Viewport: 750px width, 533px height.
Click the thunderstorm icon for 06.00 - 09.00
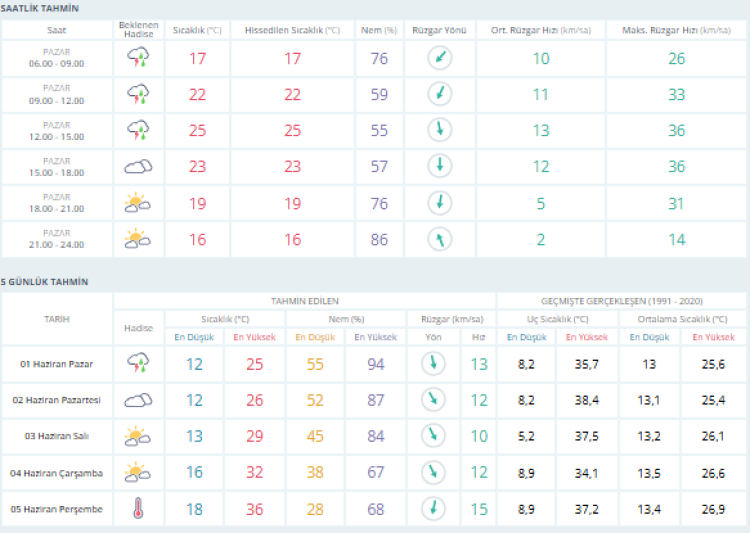point(138,59)
